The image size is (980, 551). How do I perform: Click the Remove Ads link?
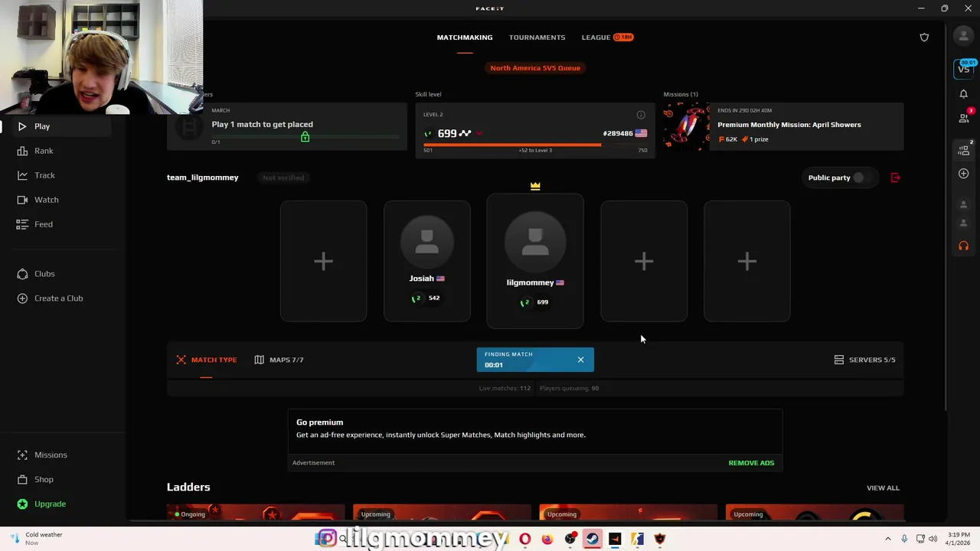point(751,463)
